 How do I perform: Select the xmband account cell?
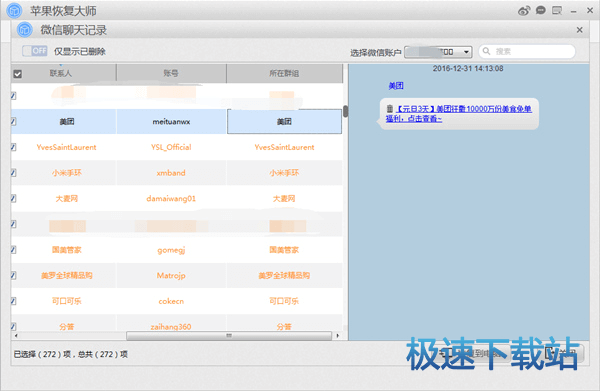pos(171,173)
